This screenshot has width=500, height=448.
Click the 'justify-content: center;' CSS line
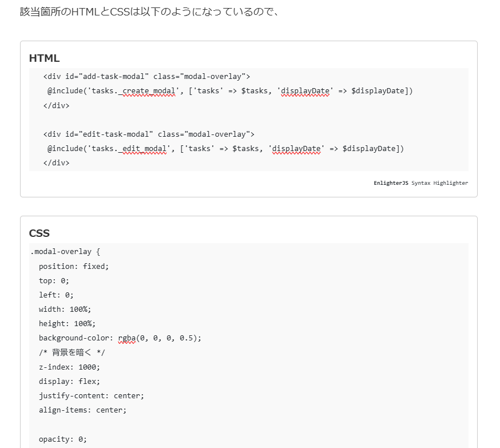point(92,396)
